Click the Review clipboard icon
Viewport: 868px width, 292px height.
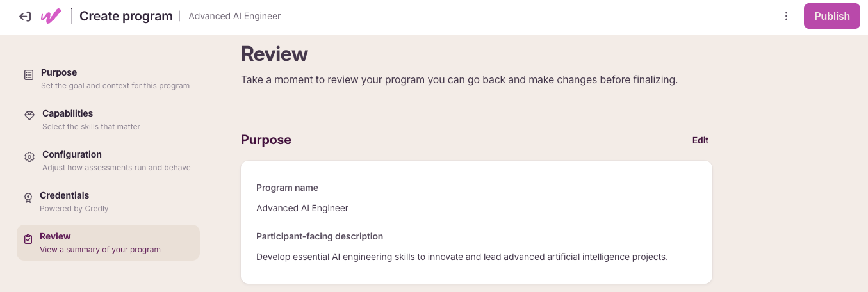click(x=28, y=239)
